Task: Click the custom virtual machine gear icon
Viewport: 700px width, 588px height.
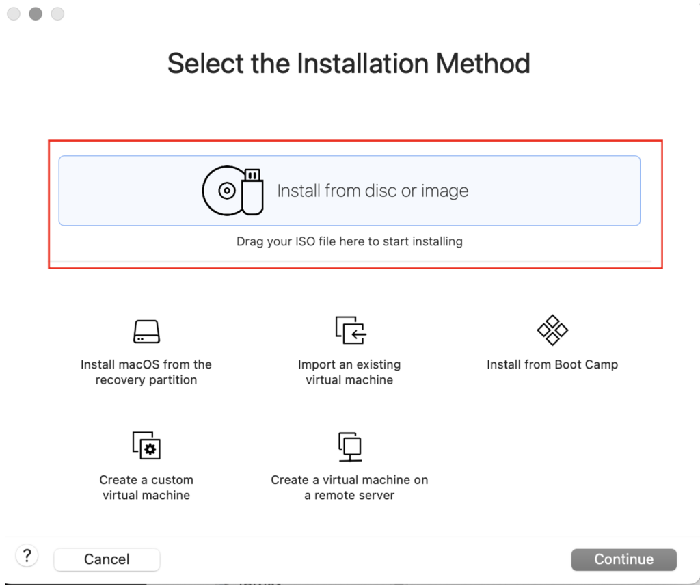Action: (x=146, y=445)
